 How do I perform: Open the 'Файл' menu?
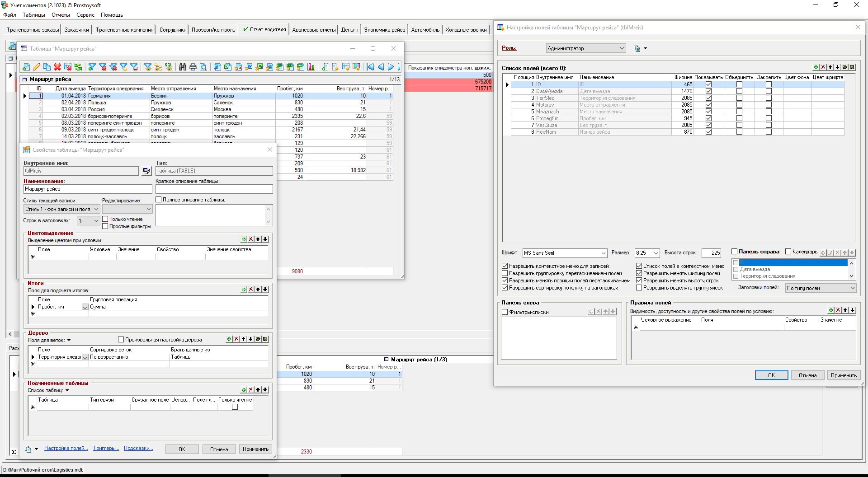pyautogui.click(x=9, y=15)
